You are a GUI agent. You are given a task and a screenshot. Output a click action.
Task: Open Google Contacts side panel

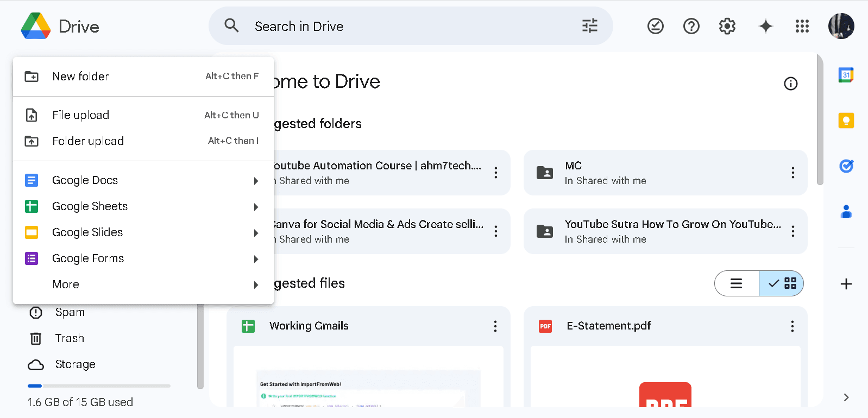click(x=846, y=212)
